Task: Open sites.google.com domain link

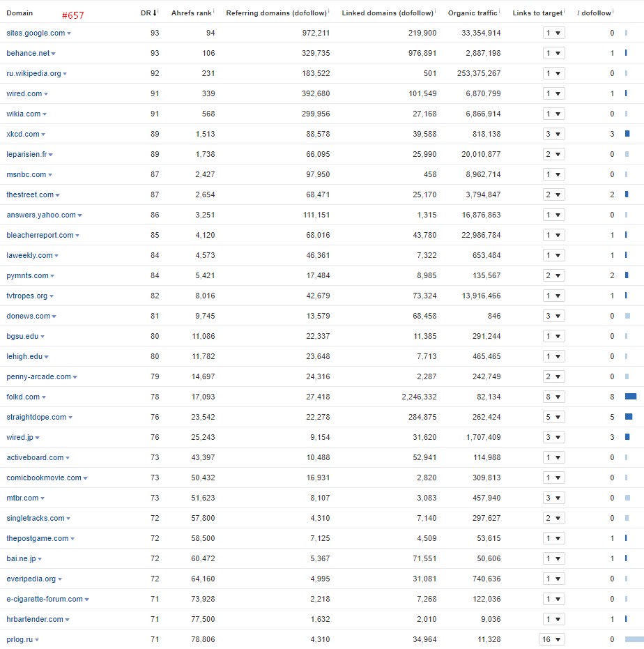Action: 36,33
